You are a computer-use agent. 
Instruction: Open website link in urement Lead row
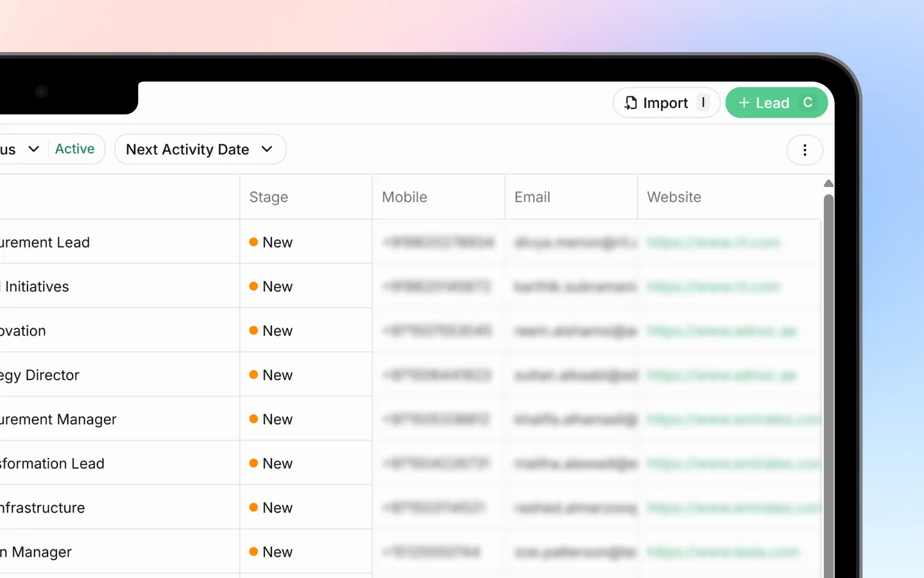713,242
